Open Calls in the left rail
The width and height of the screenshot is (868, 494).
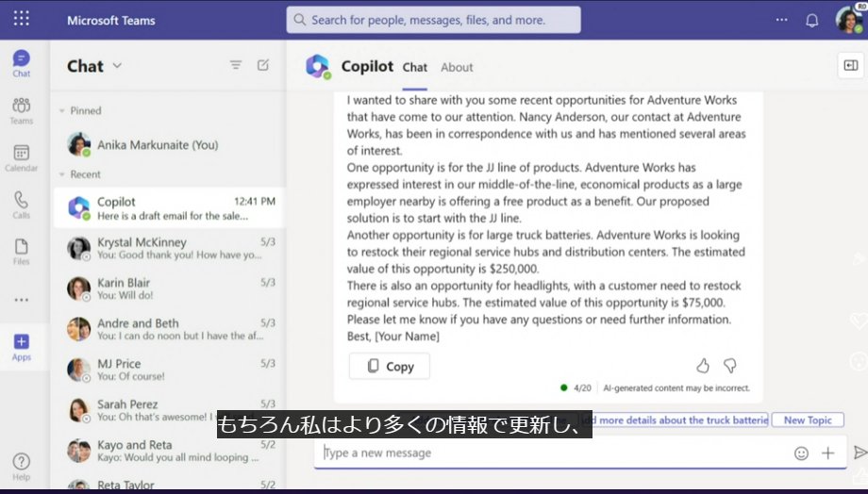pyautogui.click(x=21, y=206)
